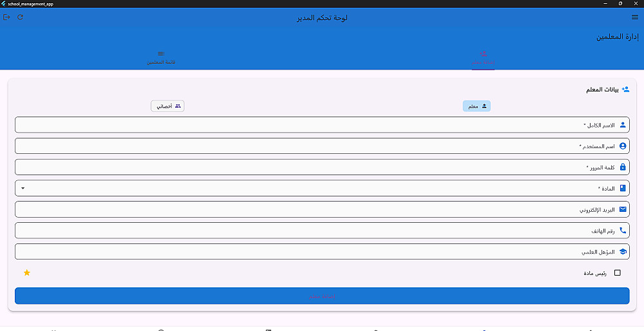This screenshot has height=331, width=644.
Task: Click the رقم الهاتف phone field
Action: click(x=322, y=231)
